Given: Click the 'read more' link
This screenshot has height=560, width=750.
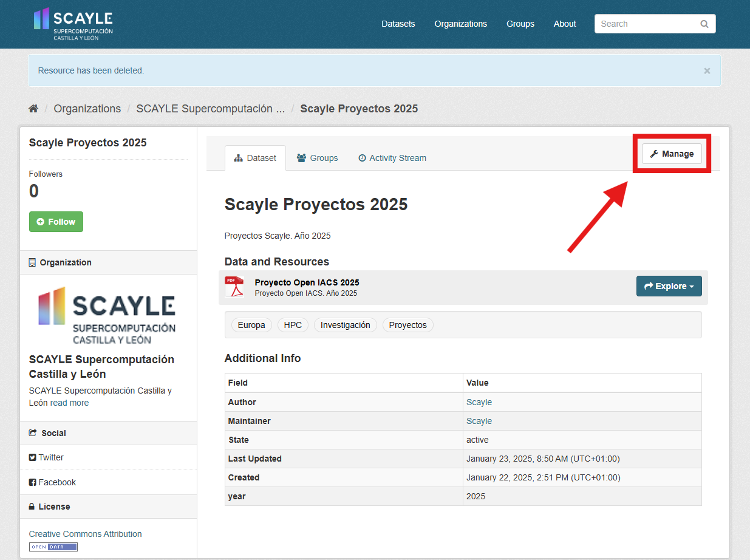Looking at the screenshot, I should tap(69, 403).
